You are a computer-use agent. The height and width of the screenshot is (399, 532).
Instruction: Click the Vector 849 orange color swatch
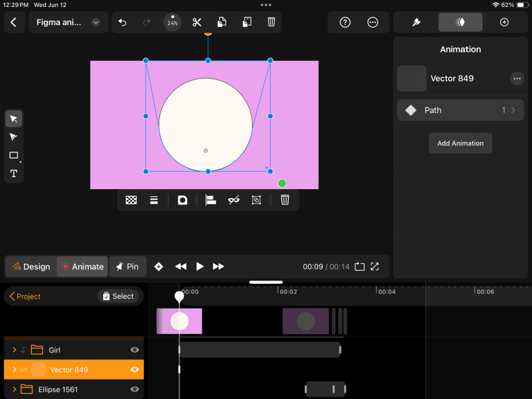[x=38, y=369]
